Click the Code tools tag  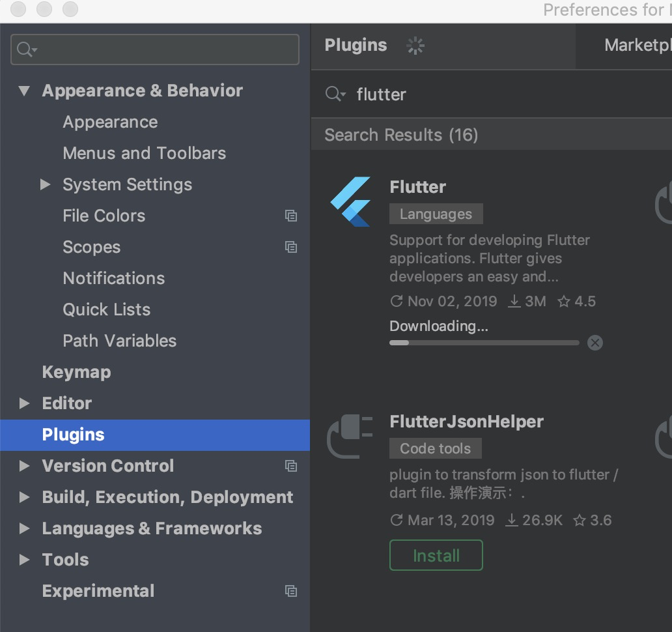pos(435,448)
